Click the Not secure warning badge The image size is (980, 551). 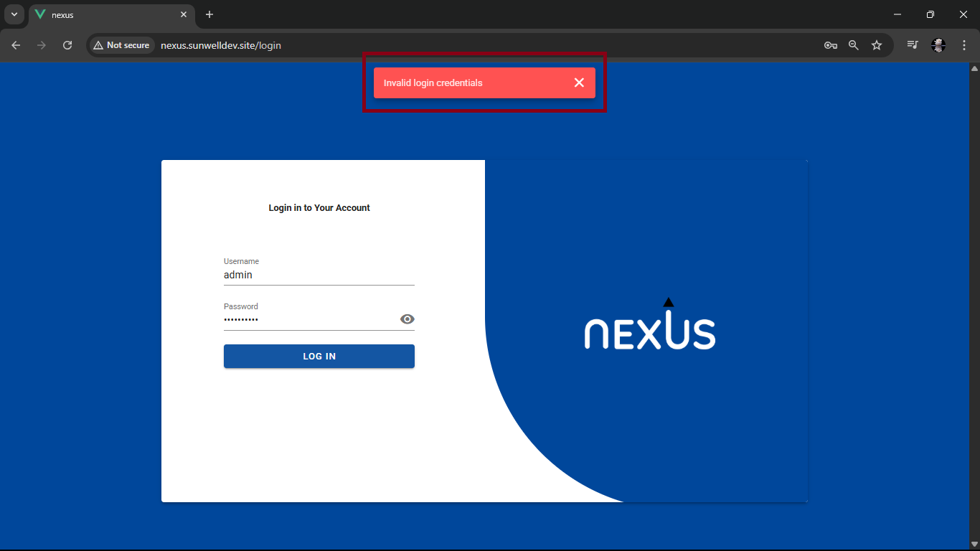pos(121,44)
